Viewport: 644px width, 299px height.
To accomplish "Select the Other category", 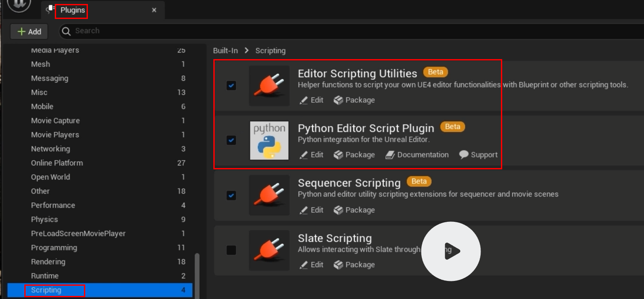I will point(100,191).
